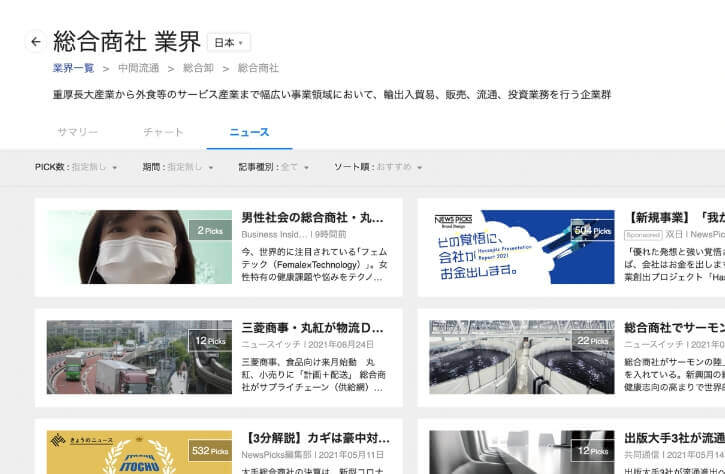Expand the PICK数 filter dropdown
725x474 pixels.
click(76, 167)
